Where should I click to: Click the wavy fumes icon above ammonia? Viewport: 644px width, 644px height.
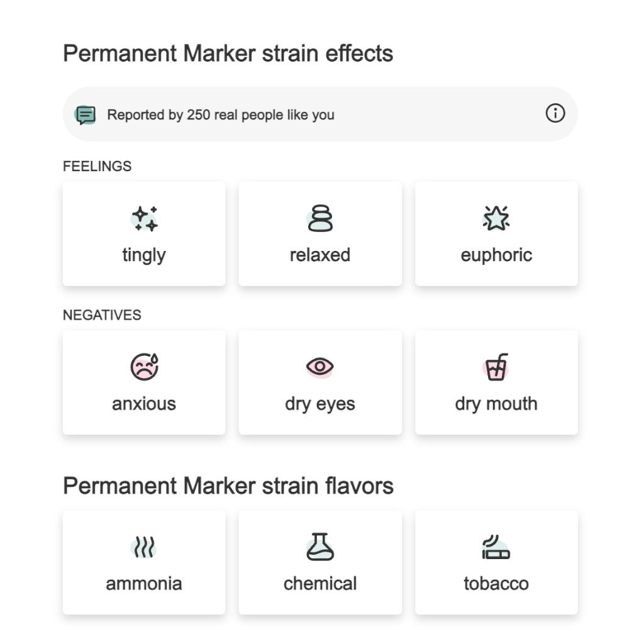(144, 547)
